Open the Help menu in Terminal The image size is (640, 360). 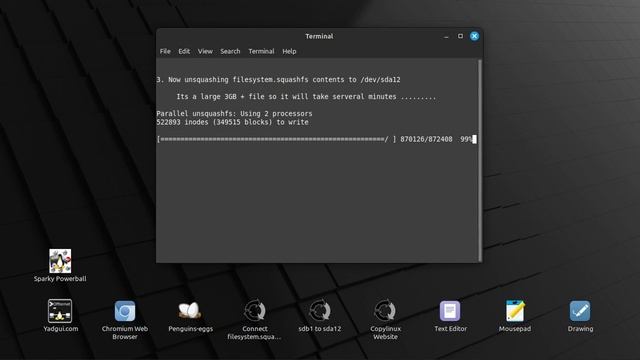coord(289,51)
